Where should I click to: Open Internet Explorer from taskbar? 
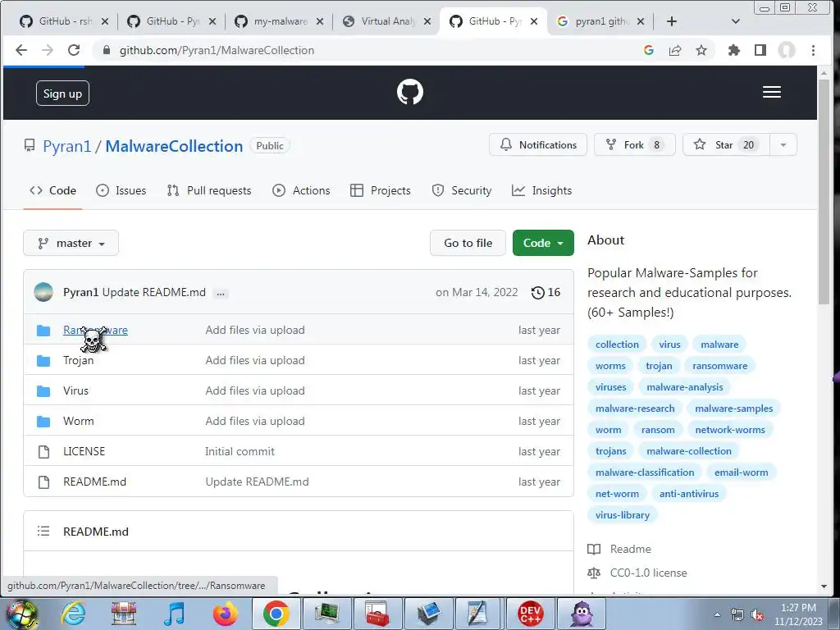73,614
